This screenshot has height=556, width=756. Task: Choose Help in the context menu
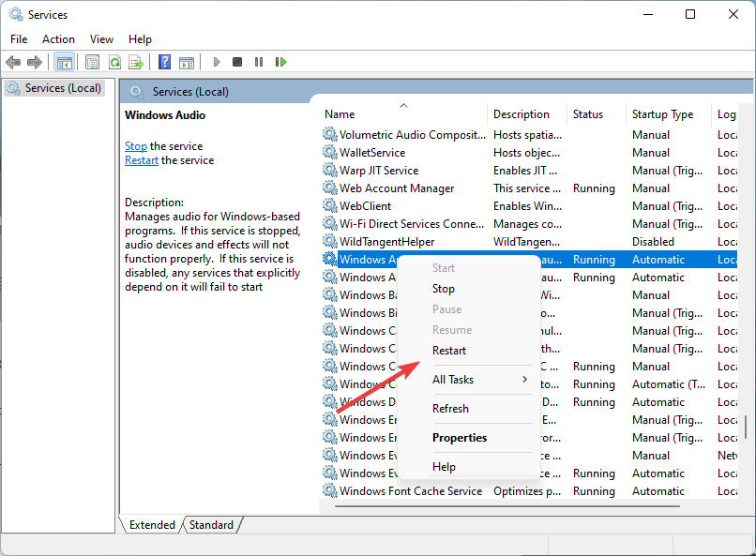click(x=469, y=466)
